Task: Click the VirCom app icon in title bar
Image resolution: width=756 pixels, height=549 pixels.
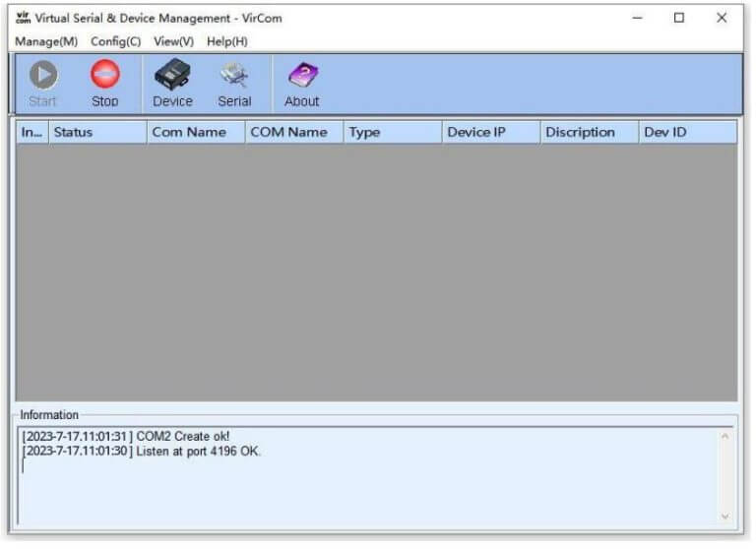Action: point(23,19)
